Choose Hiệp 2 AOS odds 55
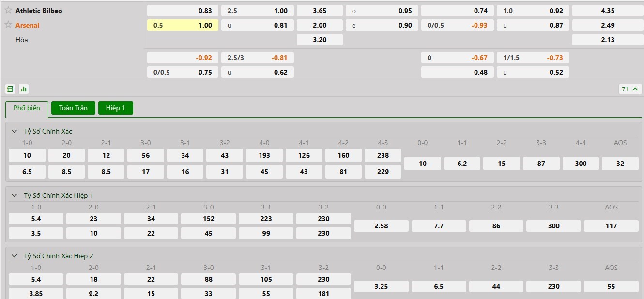This screenshot has width=644, height=299. (612, 286)
